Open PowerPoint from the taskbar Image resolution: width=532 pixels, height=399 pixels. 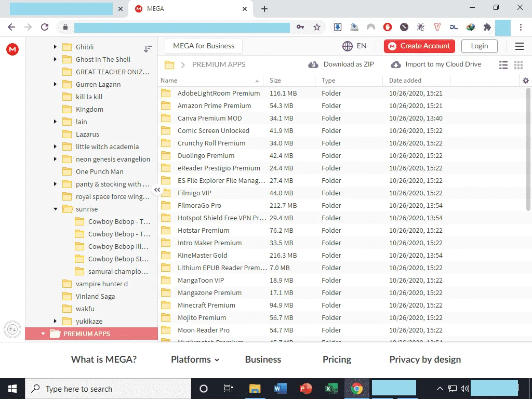click(x=305, y=389)
